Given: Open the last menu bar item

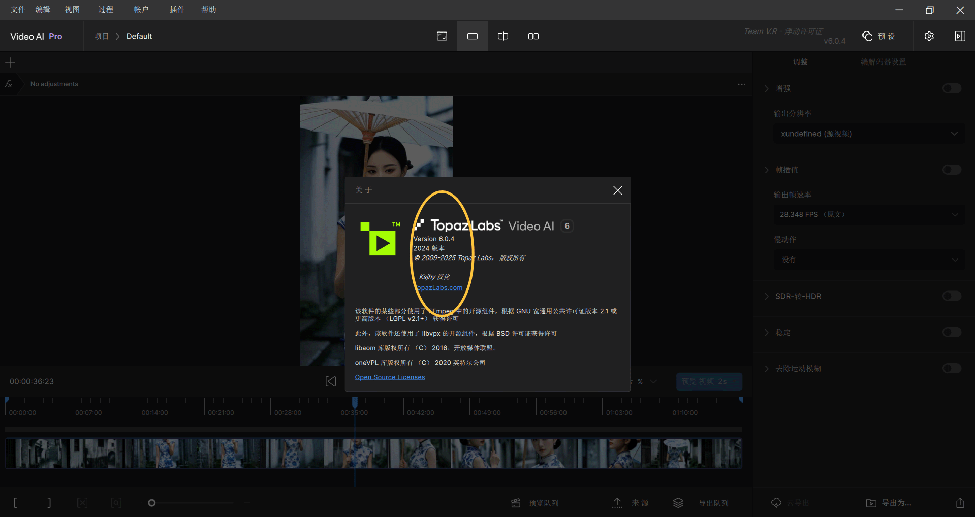Looking at the screenshot, I should [x=209, y=9].
